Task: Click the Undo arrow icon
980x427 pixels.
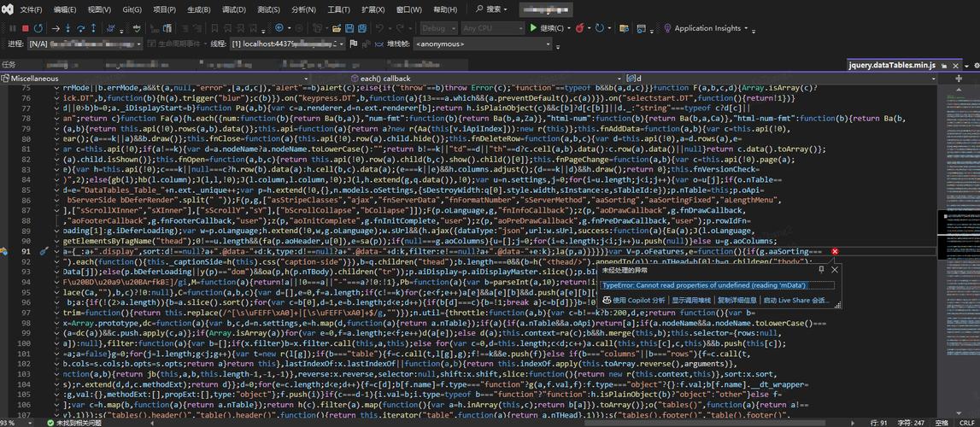Action: click(379, 28)
